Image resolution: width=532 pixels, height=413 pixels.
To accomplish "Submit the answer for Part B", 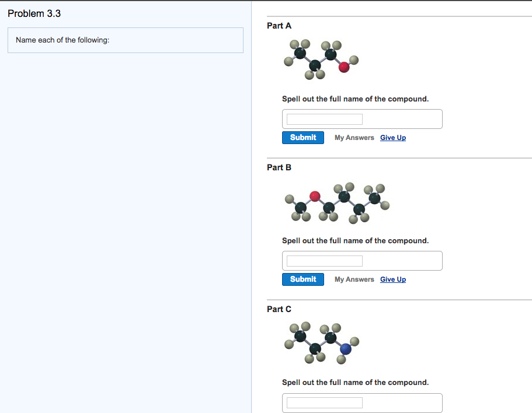I will (302, 279).
